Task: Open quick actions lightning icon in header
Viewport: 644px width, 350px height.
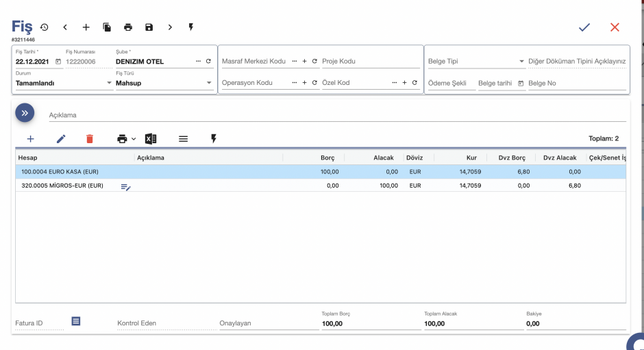Action: click(x=191, y=27)
